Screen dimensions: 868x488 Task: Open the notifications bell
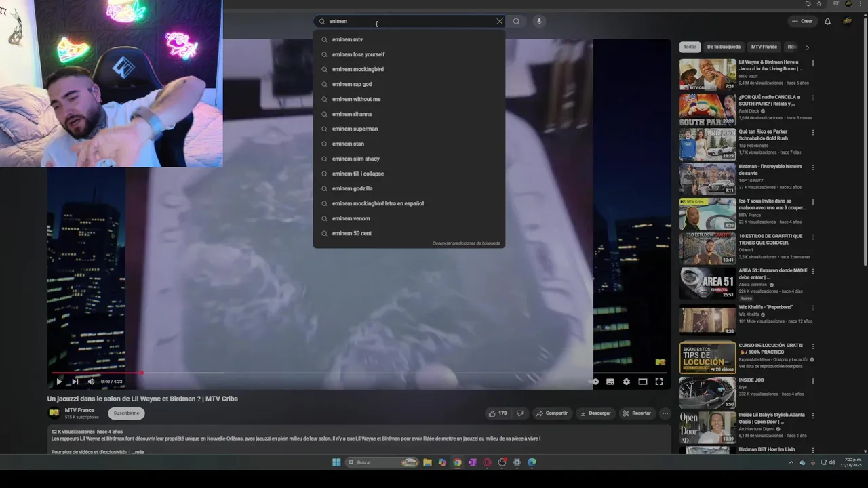click(827, 21)
